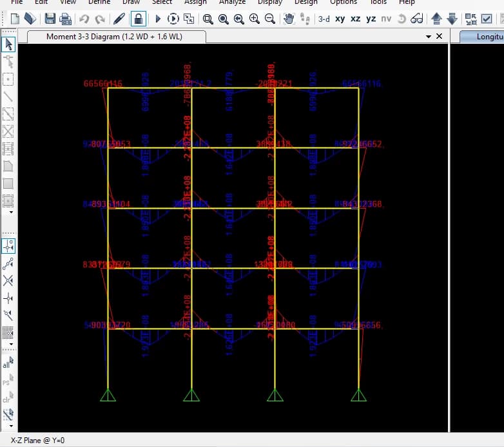Set the view to the xz plane
The height and width of the screenshot is (447, 504).
(x=355, y=19)
